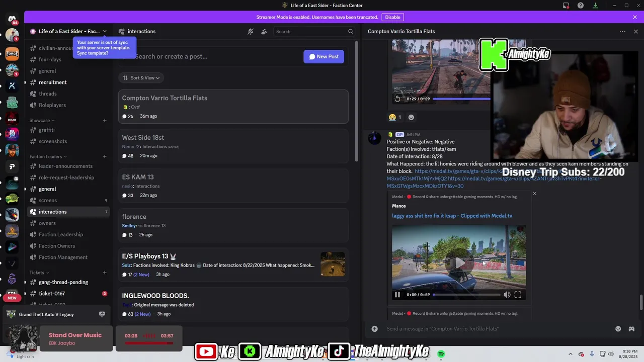Dismiss the Streamer Mode banner
The image size is (644, 362).
[635, 17]
